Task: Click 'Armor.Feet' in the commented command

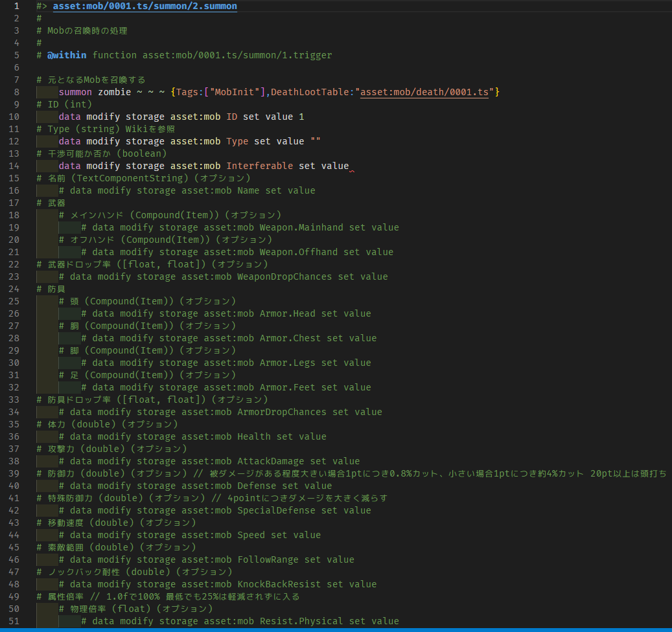Action: point(287,387)
